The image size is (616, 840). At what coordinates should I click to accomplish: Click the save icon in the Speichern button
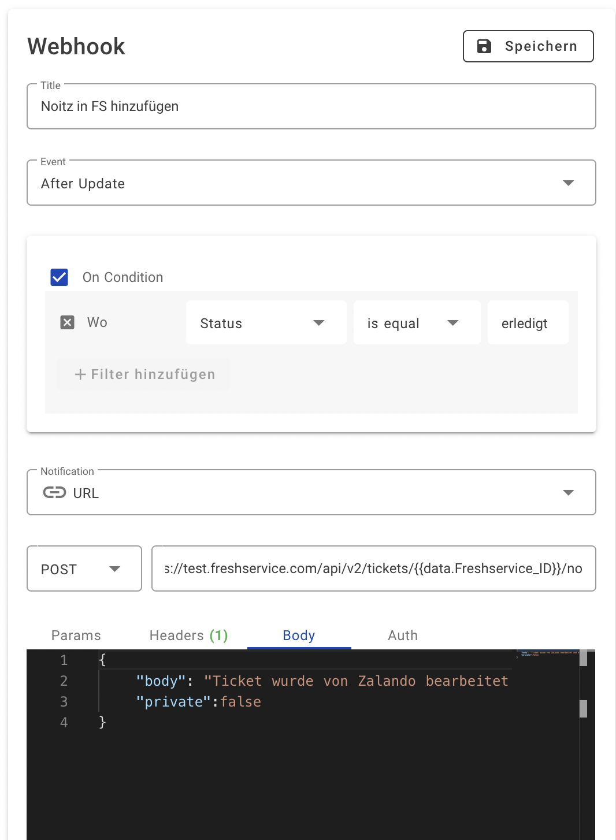pos(485,46)
